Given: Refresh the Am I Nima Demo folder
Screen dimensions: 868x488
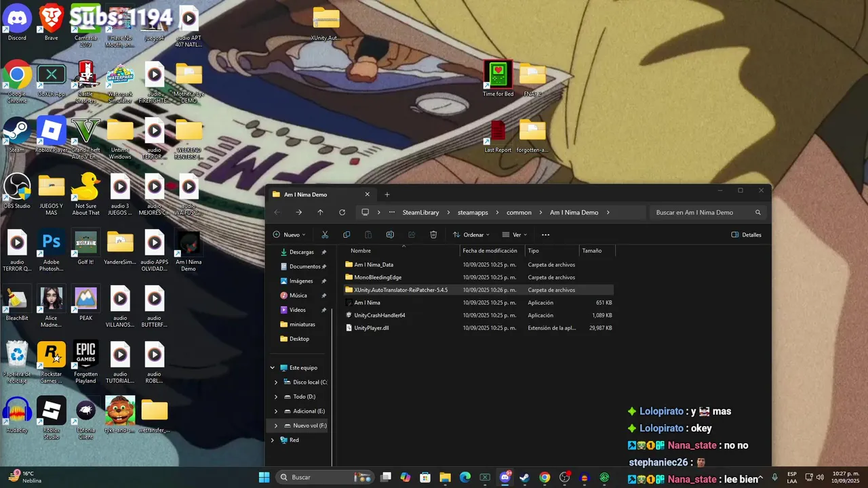Looking at the screenshot, I should tap(342, 212).
